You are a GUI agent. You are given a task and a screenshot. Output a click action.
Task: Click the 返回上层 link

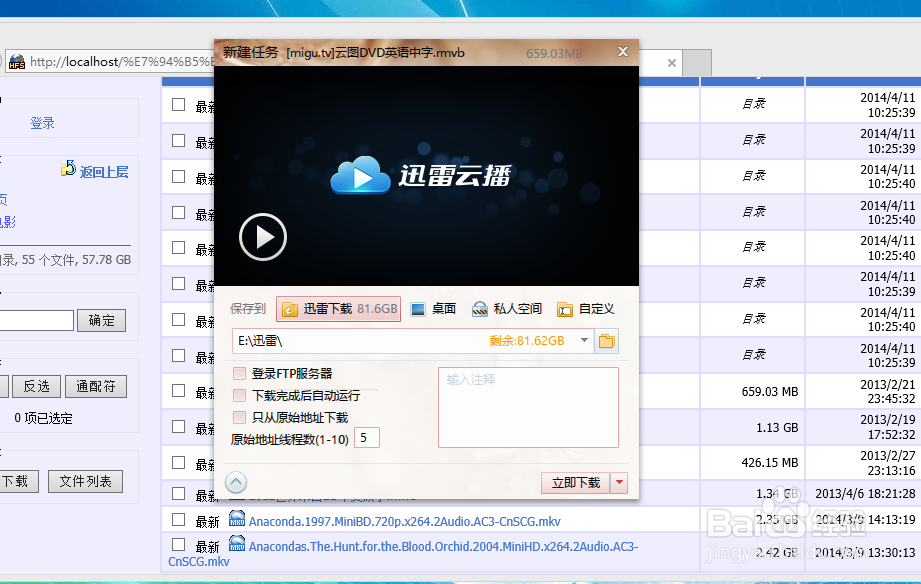tap(104, 172)
